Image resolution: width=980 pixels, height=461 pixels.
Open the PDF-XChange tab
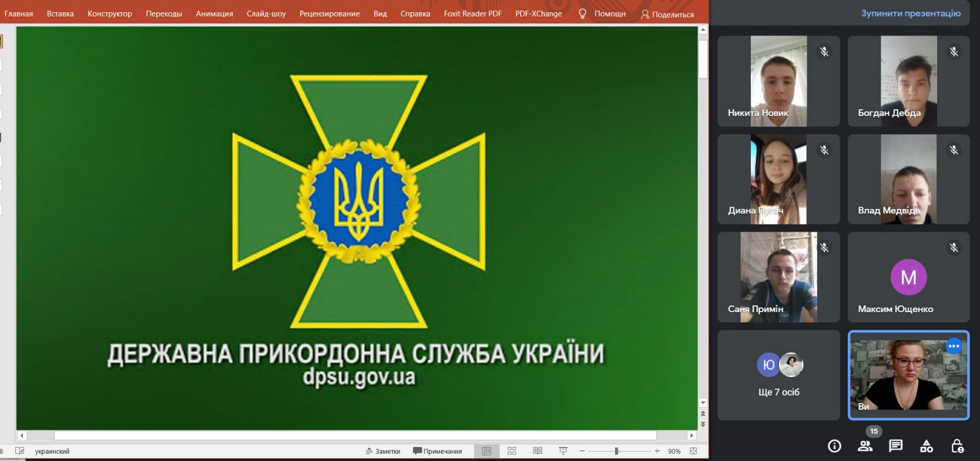(538, 13)
